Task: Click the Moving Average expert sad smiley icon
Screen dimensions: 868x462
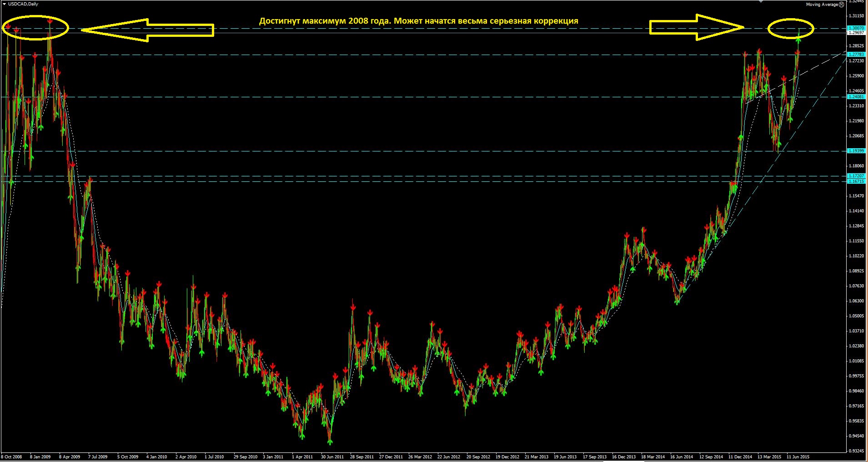Action: click(x=841, y=4)
